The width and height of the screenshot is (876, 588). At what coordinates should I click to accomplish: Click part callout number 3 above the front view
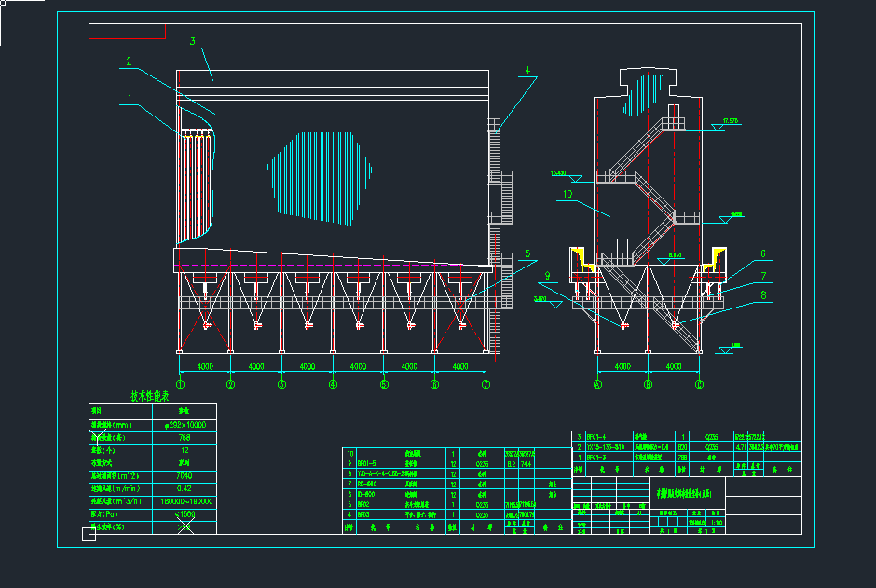[192, 42]
